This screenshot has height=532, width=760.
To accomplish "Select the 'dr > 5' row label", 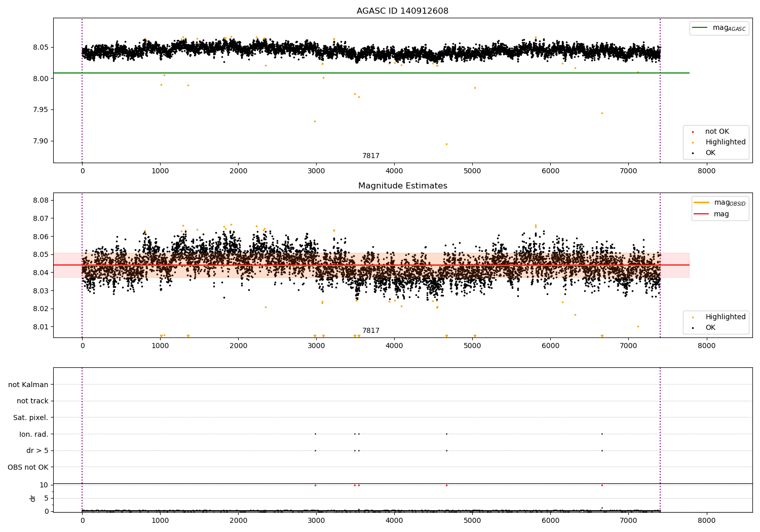I will coord(37,451).
